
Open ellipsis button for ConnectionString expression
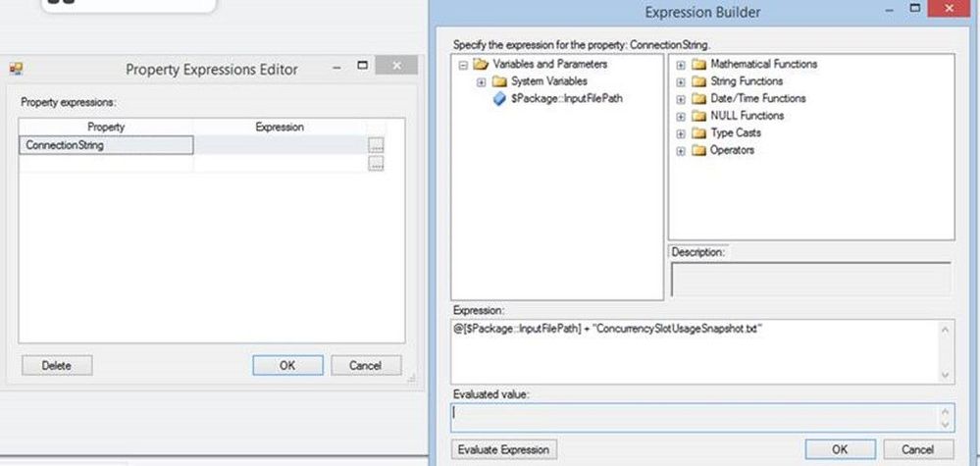(376, 145)
